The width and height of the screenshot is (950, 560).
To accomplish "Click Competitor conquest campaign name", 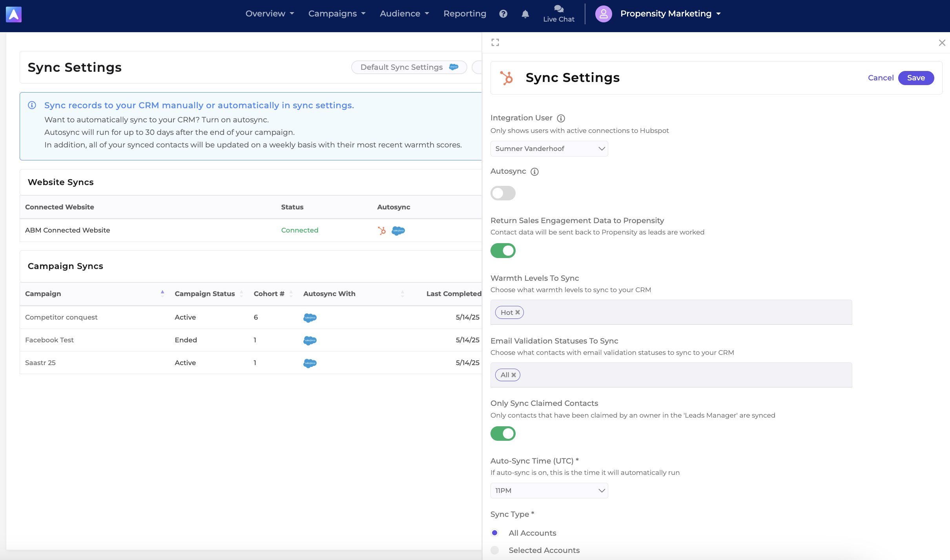I will click(61, 317).
